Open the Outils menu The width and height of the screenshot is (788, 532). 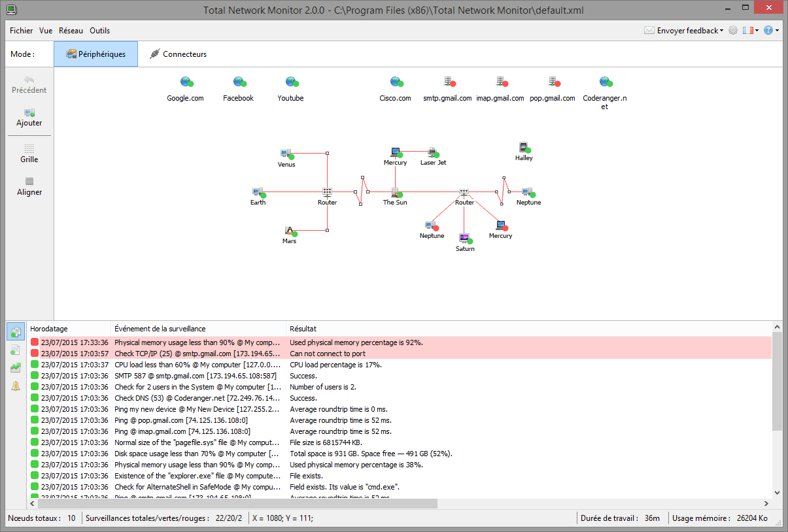99,31
